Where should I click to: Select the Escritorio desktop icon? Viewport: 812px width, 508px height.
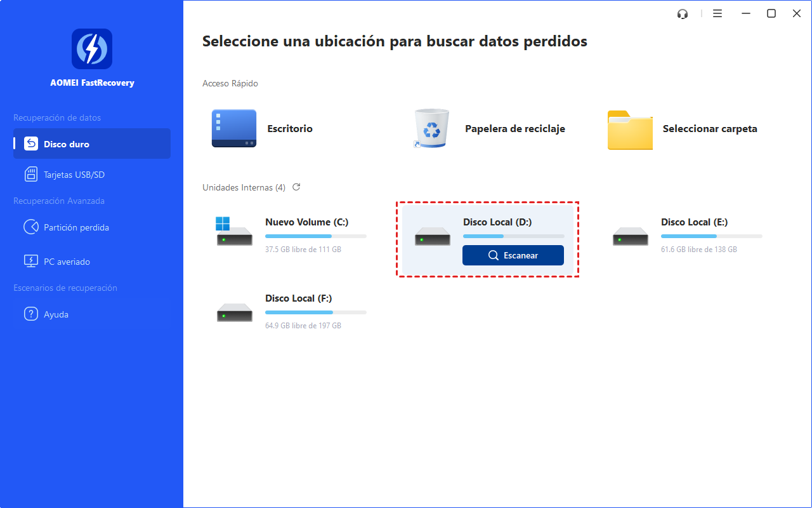tap(234, 129)
